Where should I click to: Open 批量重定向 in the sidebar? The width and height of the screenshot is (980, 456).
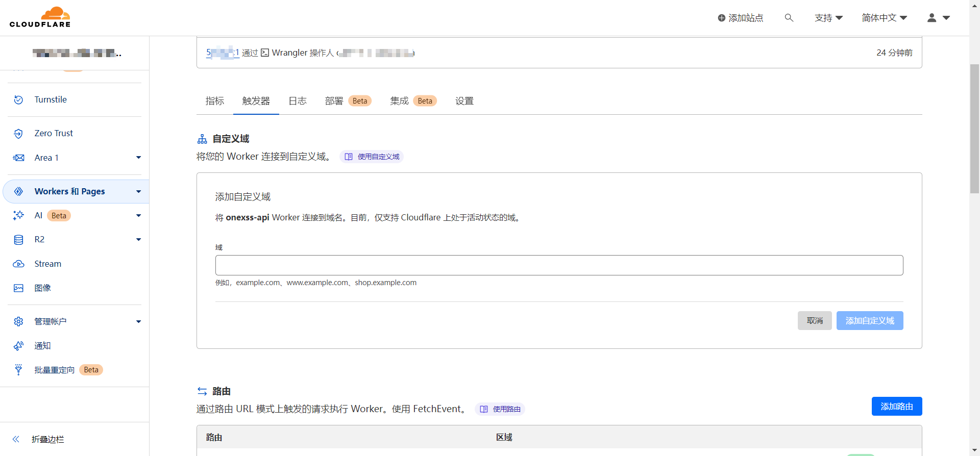(x=55, y=370)
